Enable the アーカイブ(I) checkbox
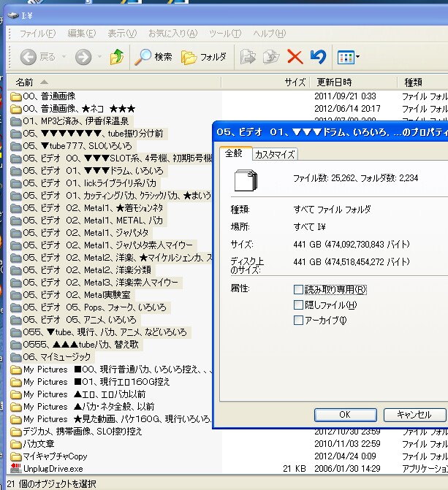This screenshot has width=448, height=490. 298,320
